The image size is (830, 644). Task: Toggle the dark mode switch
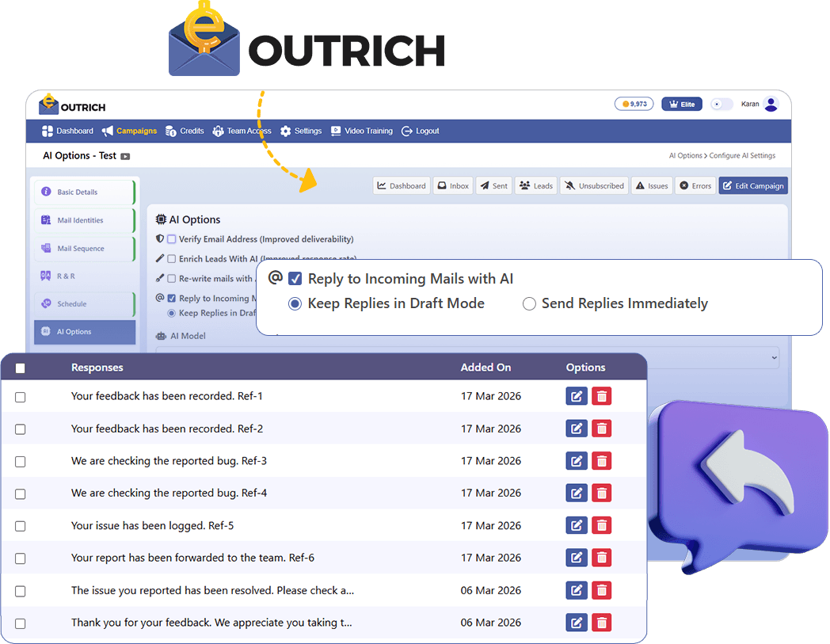point(721,104)
